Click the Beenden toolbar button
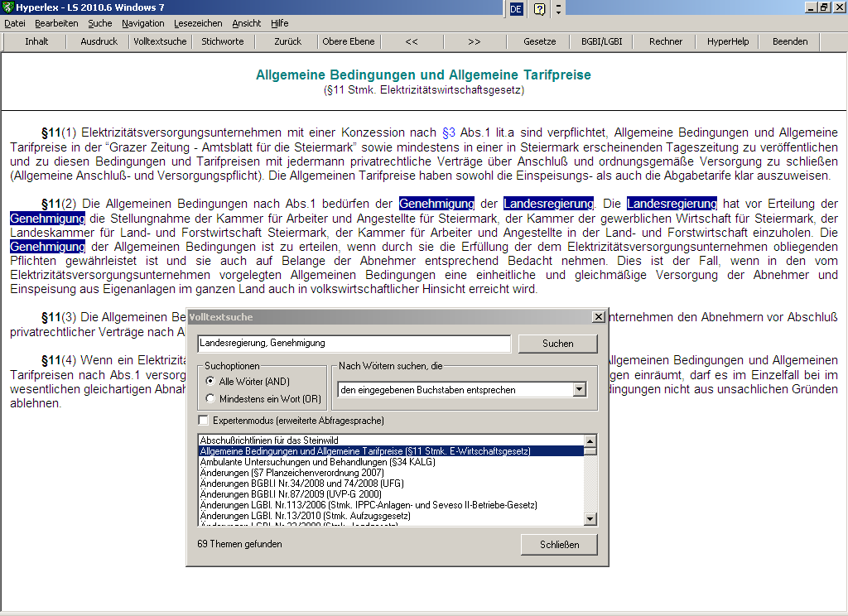This screenshot has height=616, width=848. pyautogui.click(x=790, y=41)
